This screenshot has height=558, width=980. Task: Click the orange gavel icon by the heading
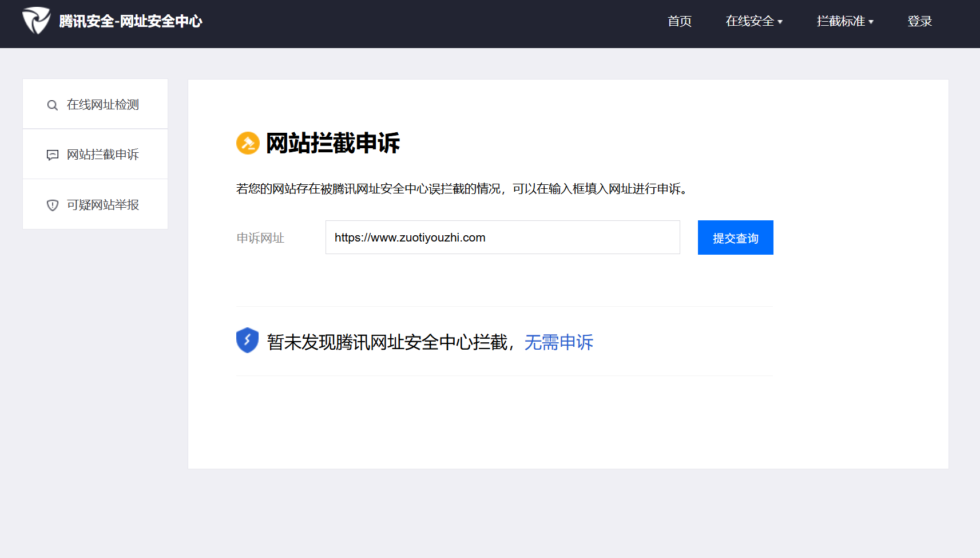coord(248,143)
